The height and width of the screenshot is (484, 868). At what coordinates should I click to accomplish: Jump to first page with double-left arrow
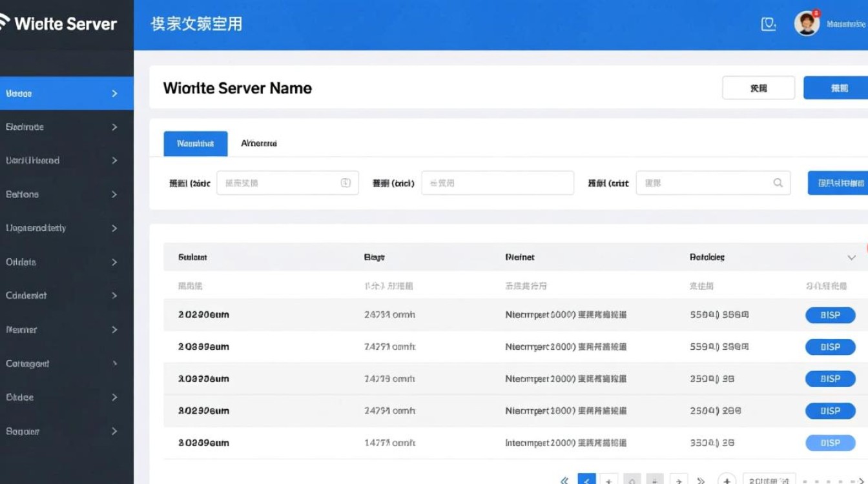click(x=564, y=480)
